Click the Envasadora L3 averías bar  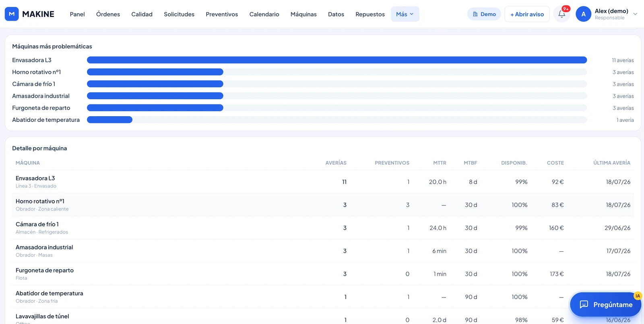337,60
